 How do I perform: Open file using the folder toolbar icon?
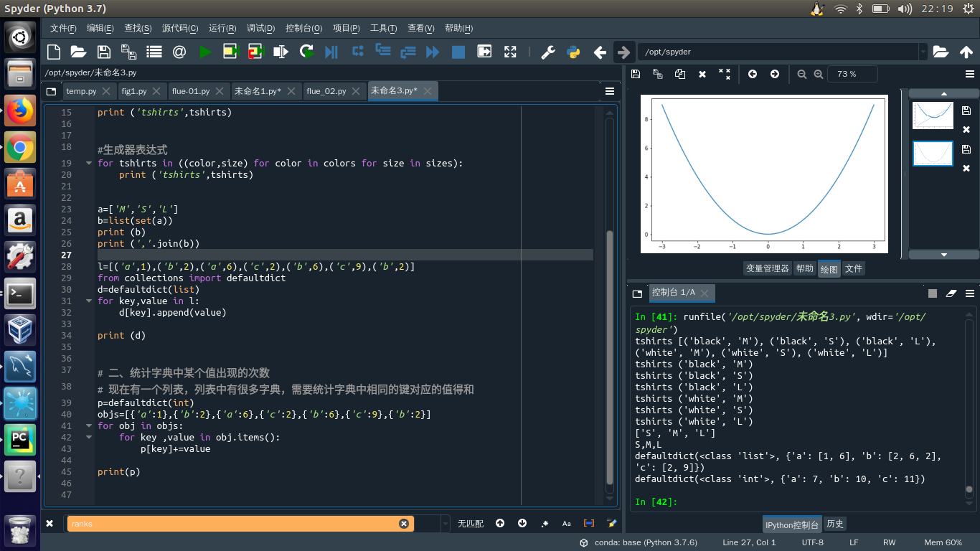78,52
